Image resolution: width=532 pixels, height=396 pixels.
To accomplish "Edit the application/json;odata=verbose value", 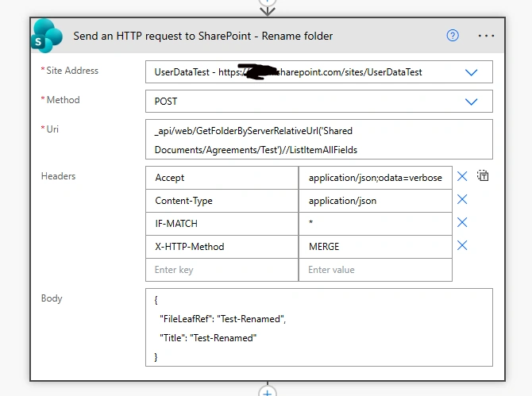I will [376, 178].
